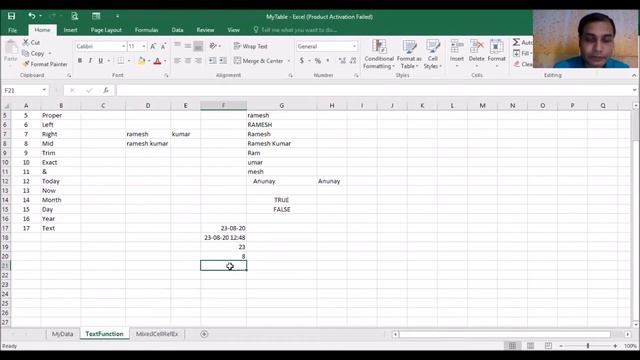Open Font Color dropdown arrow
The height and width of the screenshot is (360, 640).
165,61
